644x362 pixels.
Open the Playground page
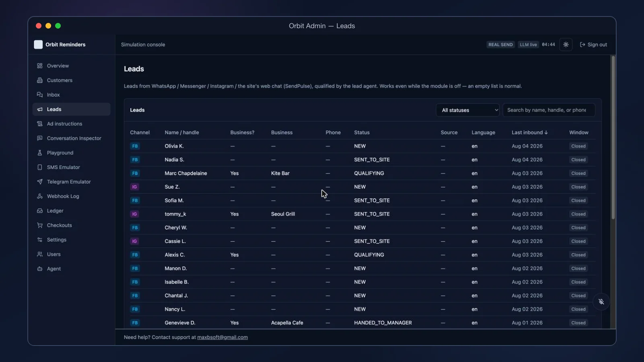tap(71, 152)
